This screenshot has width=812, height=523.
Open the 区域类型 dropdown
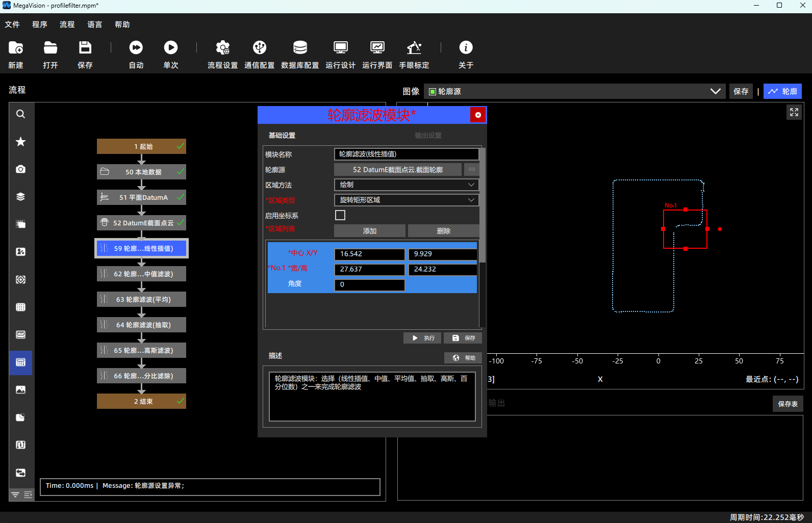(x=406, y=200)
